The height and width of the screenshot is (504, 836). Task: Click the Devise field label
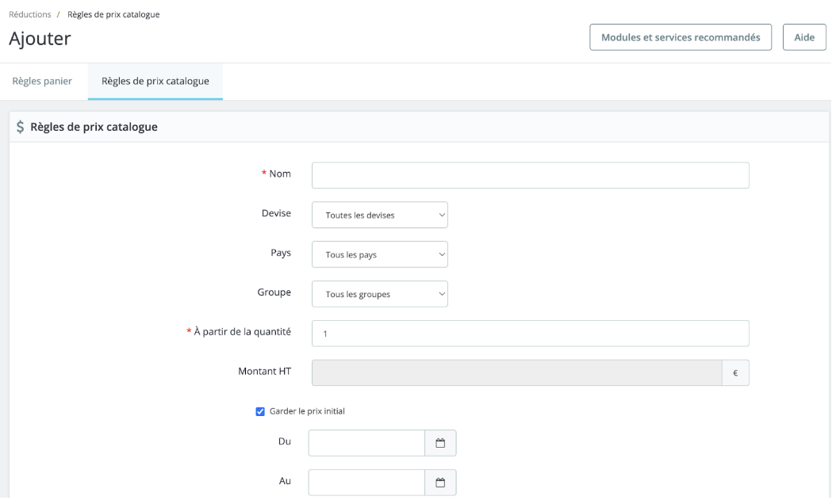pos(276,213)
